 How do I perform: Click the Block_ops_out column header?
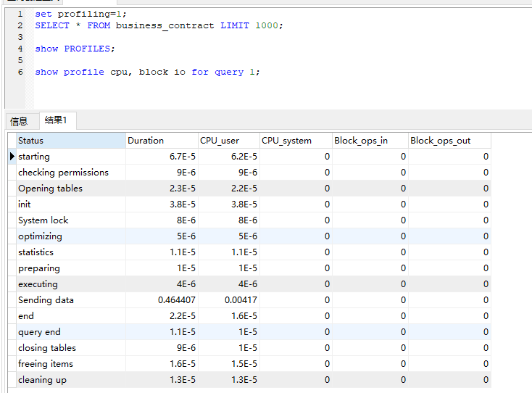pyautogui.click(x=449, y=141)
